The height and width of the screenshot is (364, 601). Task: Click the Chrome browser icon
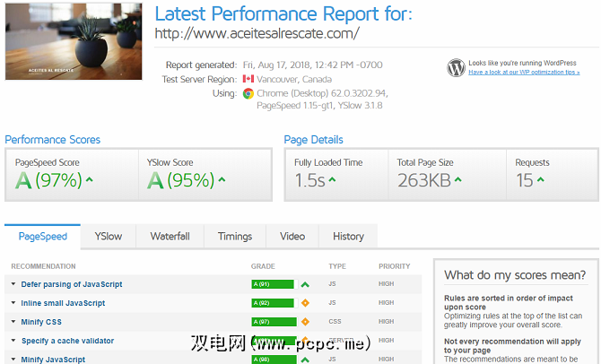(248, 93)
